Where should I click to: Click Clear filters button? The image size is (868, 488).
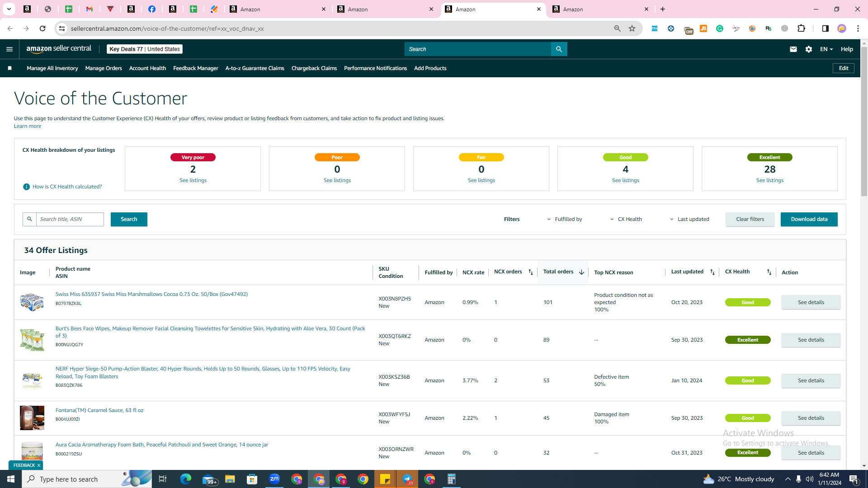(x=750, y=219)
